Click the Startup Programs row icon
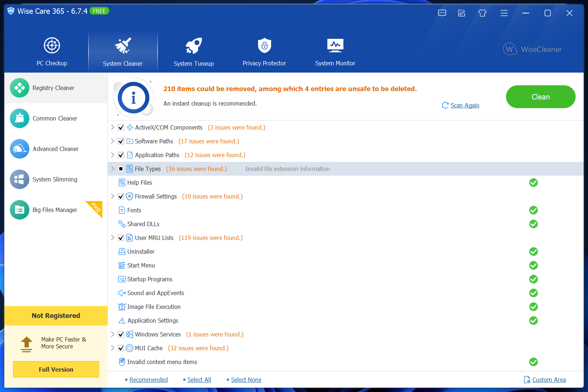Screen dimensions: 588x392 122,279
